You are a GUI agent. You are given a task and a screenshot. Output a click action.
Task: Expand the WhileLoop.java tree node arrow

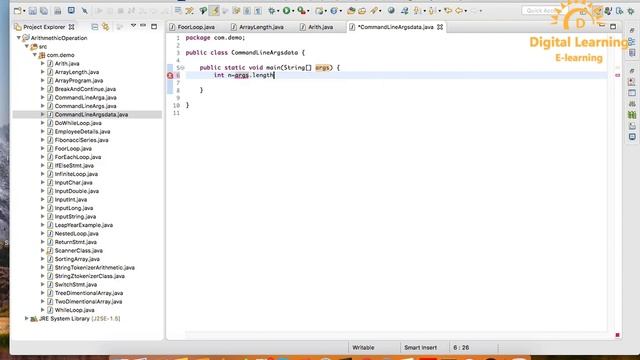tap(42, 310)
